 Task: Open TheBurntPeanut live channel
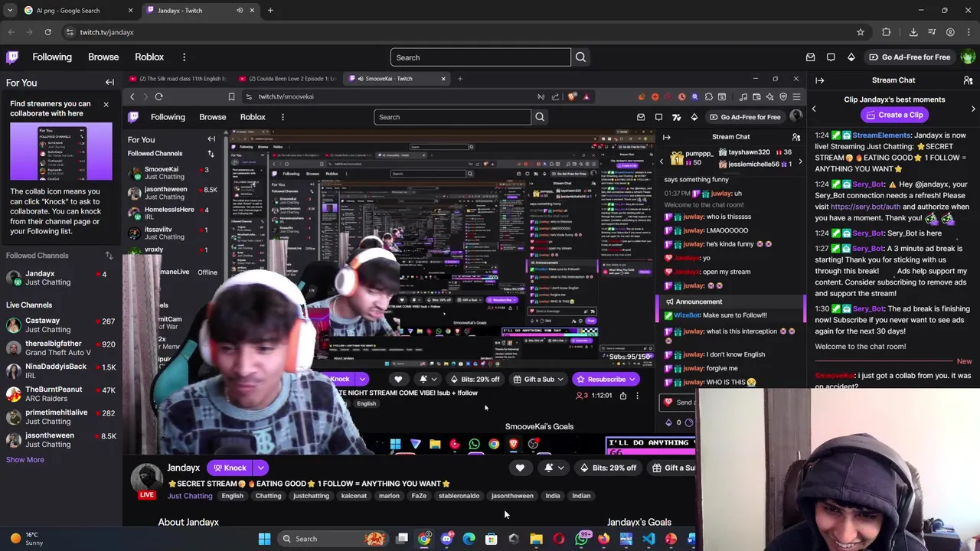tap(60, 394)
